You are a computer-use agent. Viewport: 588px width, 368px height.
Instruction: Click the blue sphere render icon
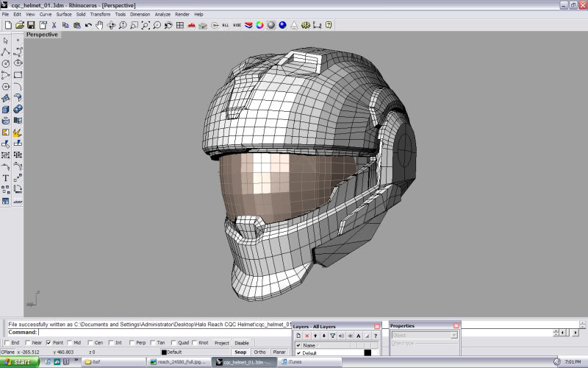283,25
